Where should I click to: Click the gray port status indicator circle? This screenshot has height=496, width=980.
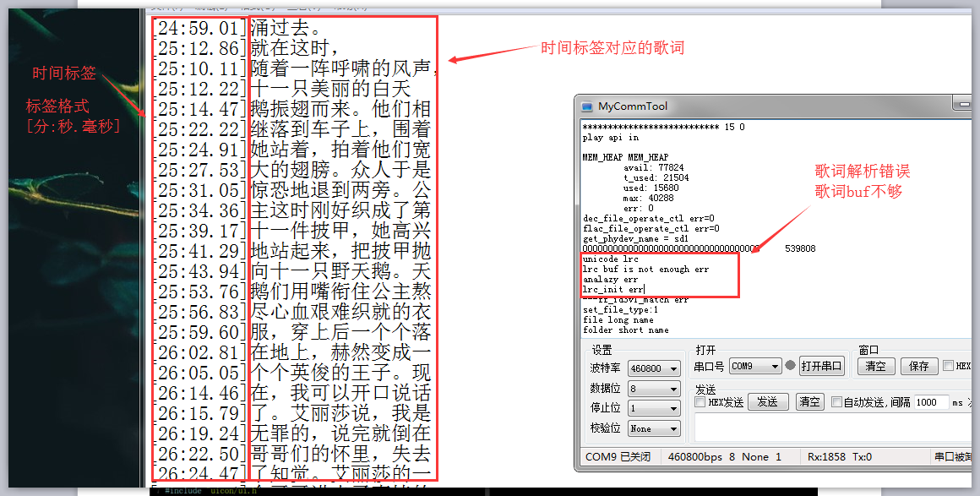[790, 365]
